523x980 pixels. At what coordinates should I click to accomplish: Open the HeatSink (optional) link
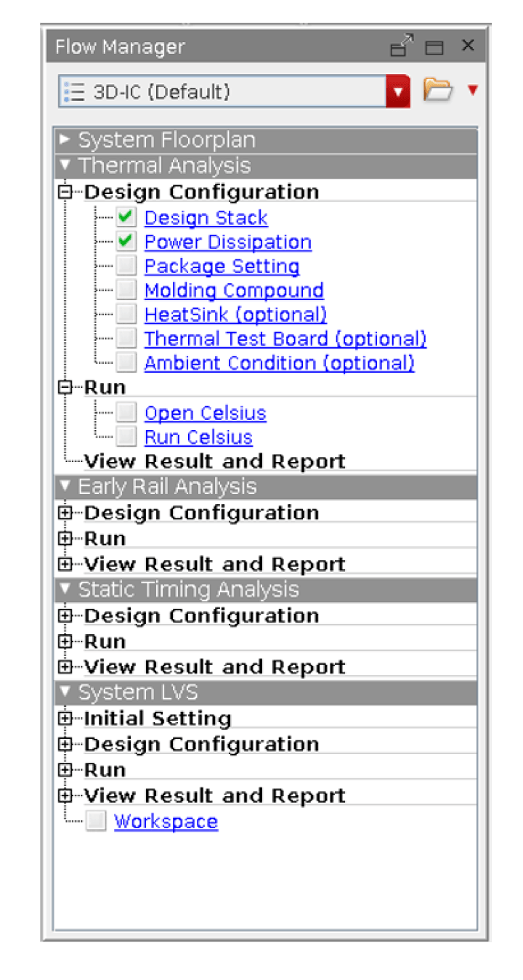point(235,315)
